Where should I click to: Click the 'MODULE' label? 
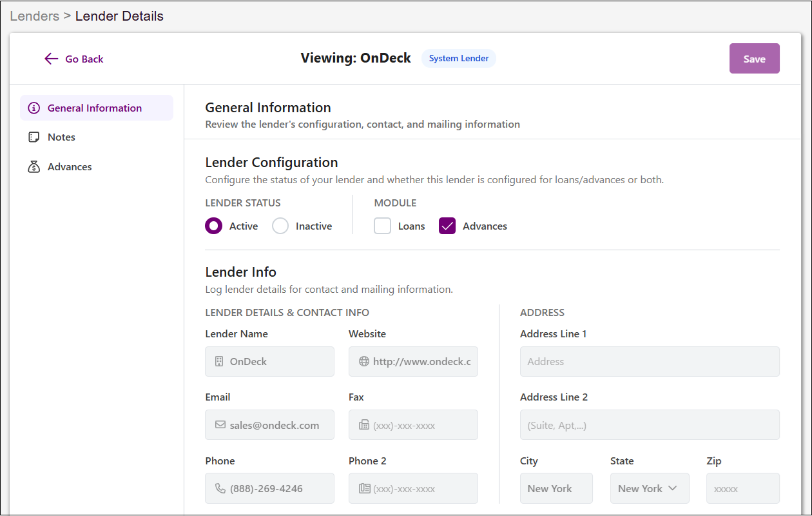point(395,203)
